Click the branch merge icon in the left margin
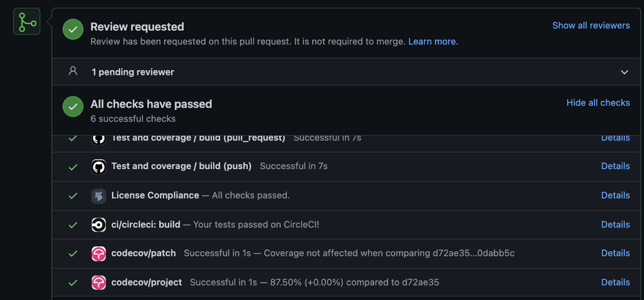The width and height of the screenshot is (644, 300). point(26,21)
